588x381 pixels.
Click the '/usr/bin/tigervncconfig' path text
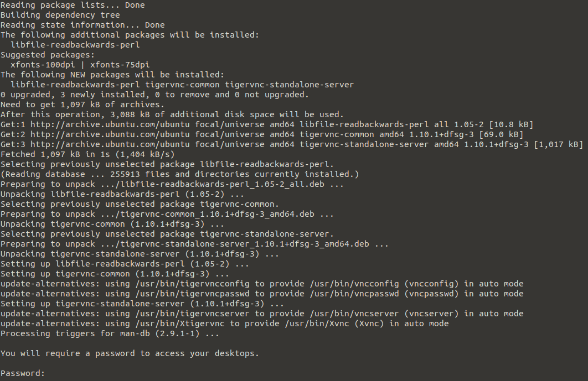coord(192,284)
